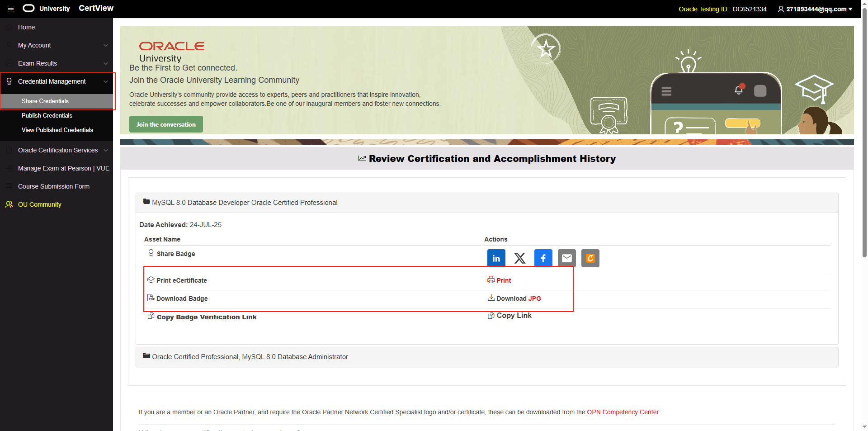
Task: Click the Credential Management ribbon icon
Action: [x=9, y=81]
